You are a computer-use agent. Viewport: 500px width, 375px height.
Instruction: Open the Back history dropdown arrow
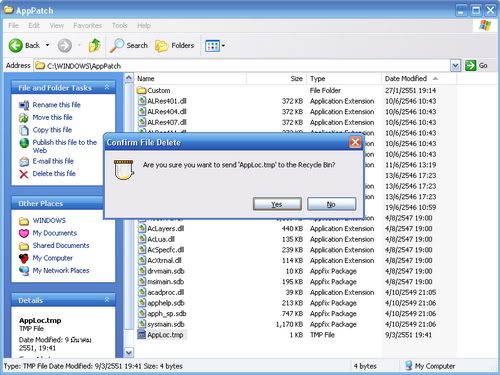click(47, 45)
